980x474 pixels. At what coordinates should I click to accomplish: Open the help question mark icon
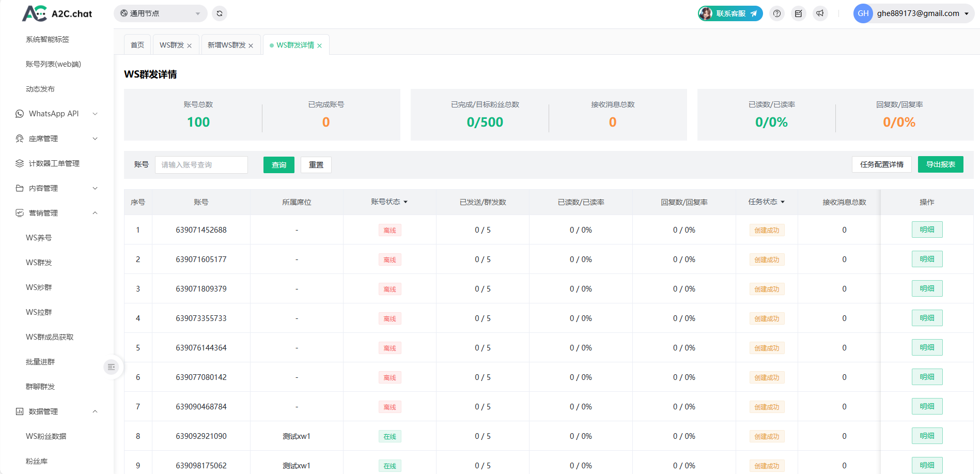pyautogui.click(x=777, y=13)
